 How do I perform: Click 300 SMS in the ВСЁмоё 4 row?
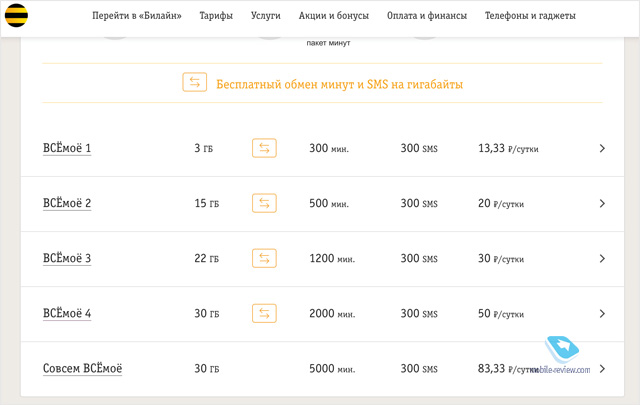[419, 314]
